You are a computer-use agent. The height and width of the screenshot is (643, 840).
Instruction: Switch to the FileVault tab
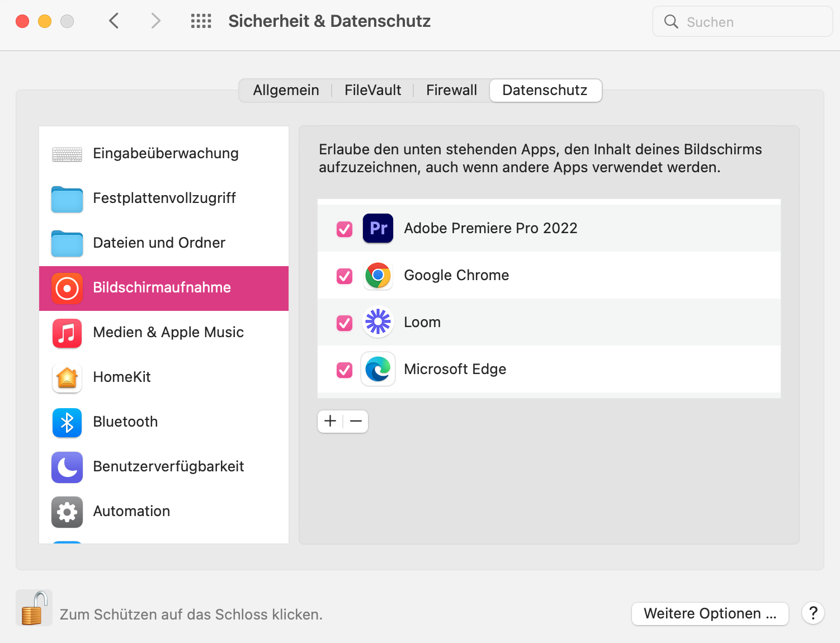click(x=372, y=90)
